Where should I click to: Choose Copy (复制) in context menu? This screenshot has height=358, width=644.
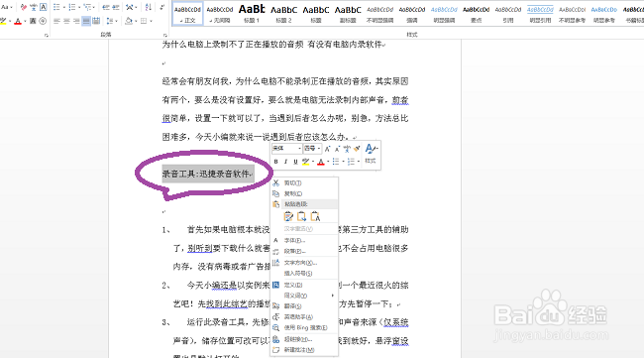tap(304, 193)
